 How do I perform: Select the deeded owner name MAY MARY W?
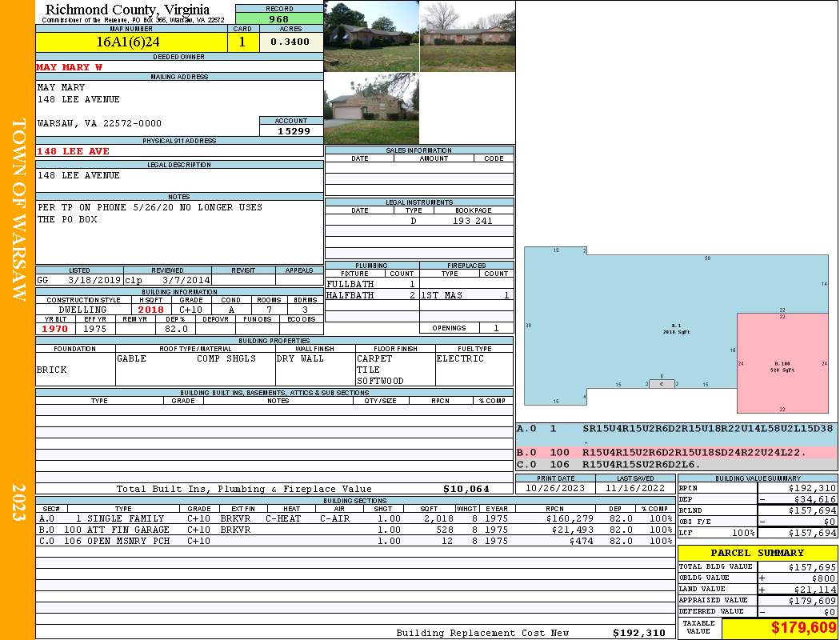pos(70,67)
